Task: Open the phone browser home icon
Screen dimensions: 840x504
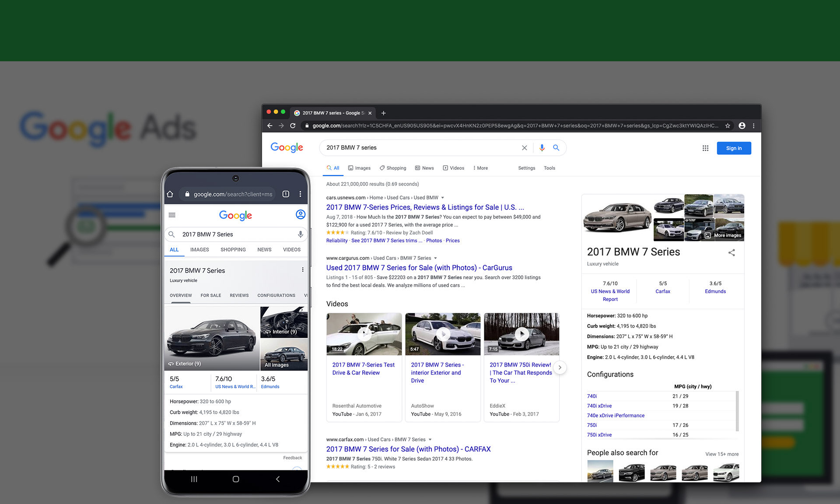Action: click(170, 194)
